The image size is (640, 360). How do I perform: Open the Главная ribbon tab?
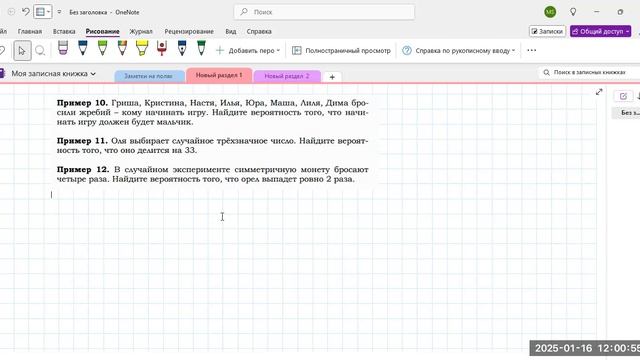tap(30, 31)
